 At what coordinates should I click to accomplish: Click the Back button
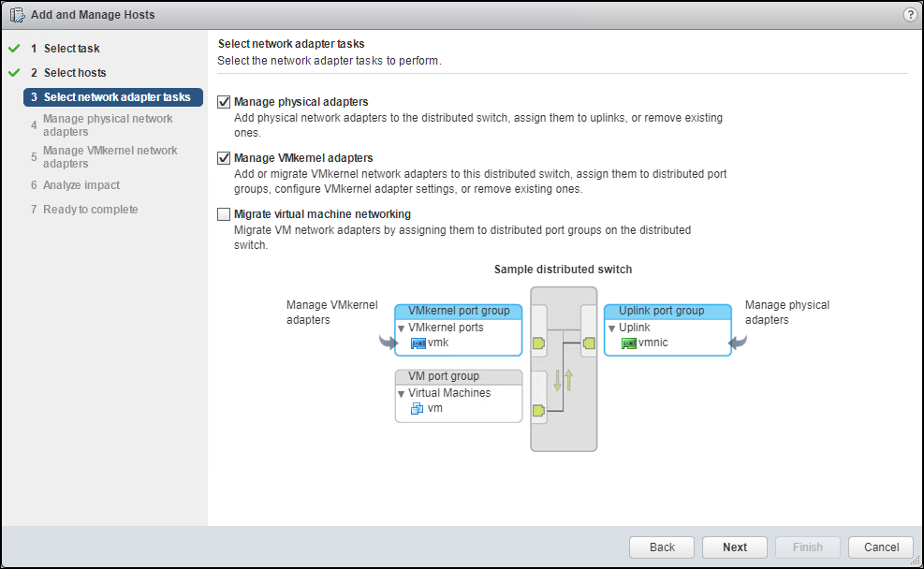pos(661,547)
